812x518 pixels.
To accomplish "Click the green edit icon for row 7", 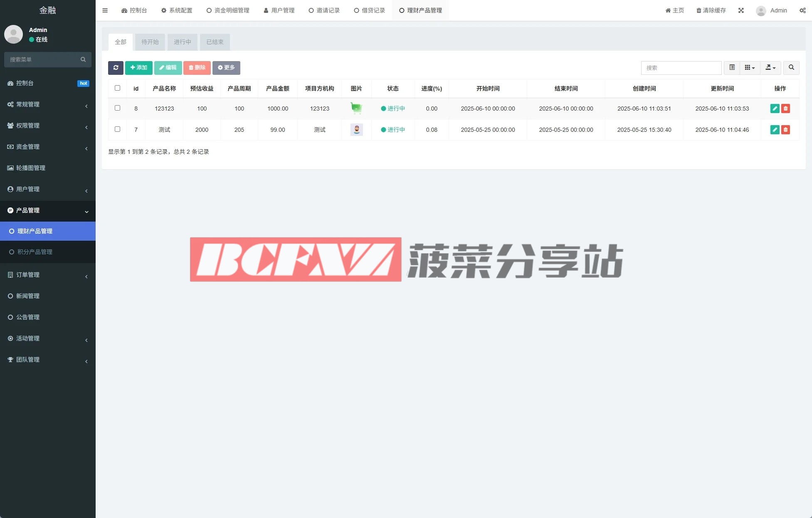I will pos(775,130).
